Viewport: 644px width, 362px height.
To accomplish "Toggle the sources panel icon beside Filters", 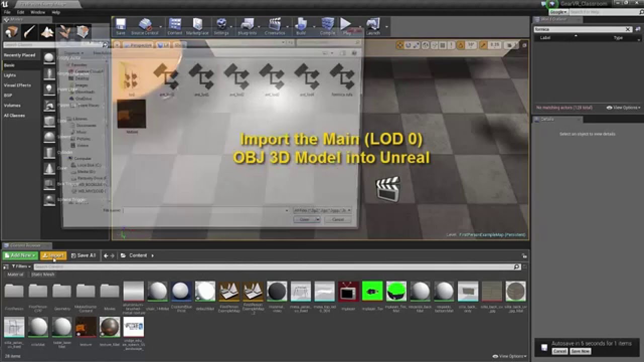I will pyautogui.click(x=6, y=266).
